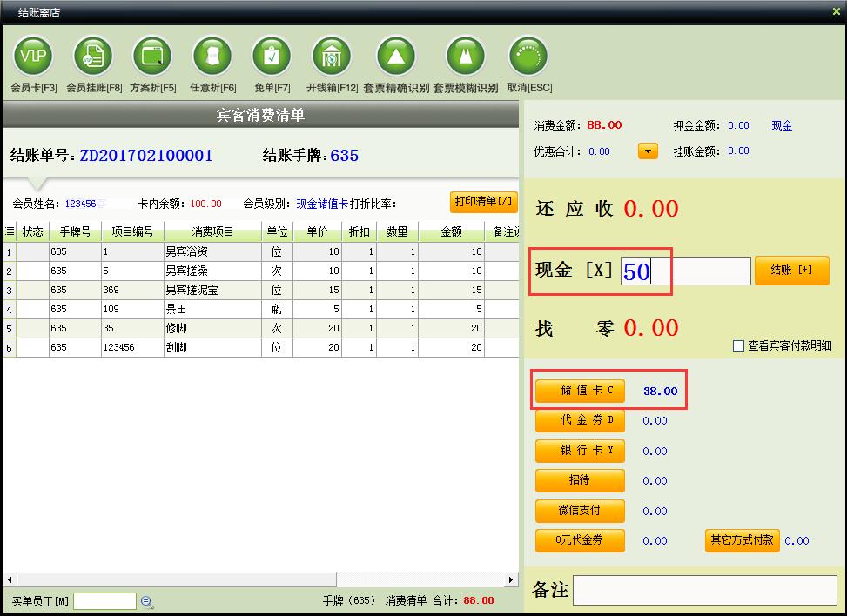Screen dimensions: 847x616
Task: Sort by 项目编号 column header
Action: [132, 231]
